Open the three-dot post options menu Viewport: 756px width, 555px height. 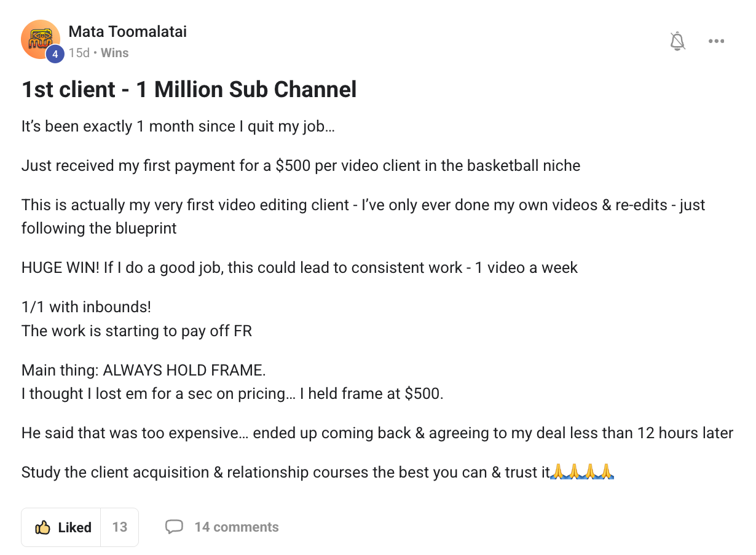pyautogui.click(x=716, y=41)
